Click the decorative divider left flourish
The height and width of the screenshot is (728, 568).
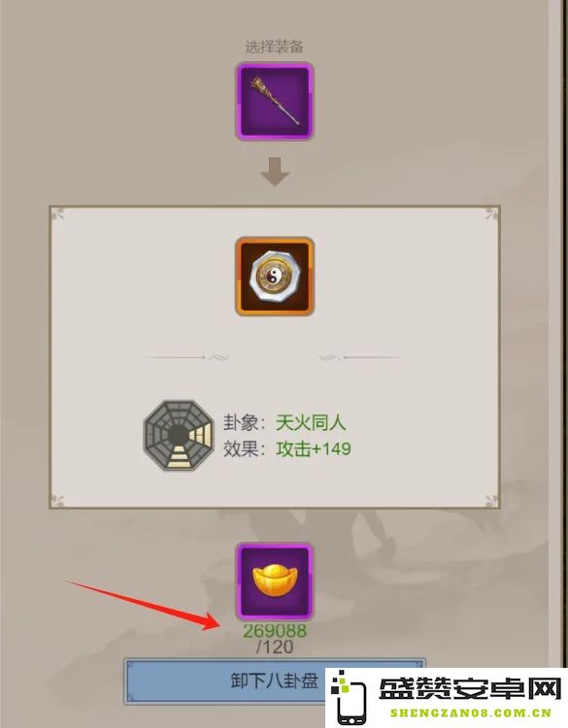point(187,357)
